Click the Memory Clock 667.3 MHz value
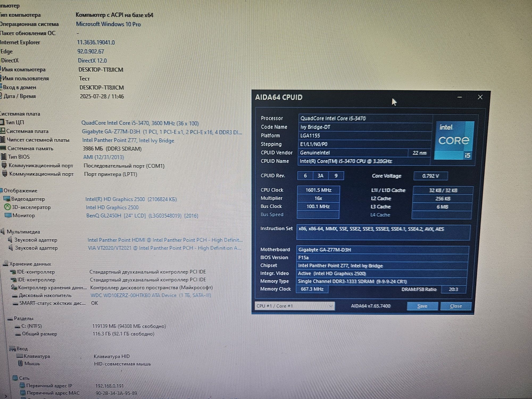The height and width of the screenshot is (399, 532). tap(312, 289)
